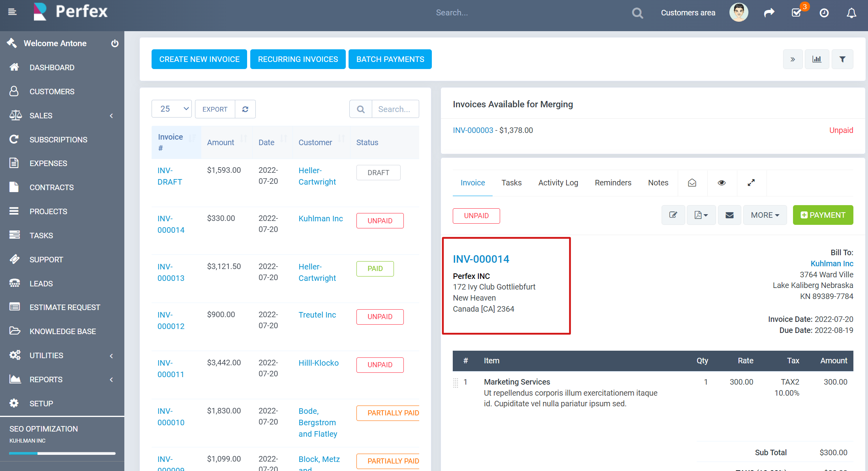Image resolution: width=868 pixels, height=471 pixels.
Task: Click the CREATE NEW INVOICE button
Action: click(x=199, y=59)
